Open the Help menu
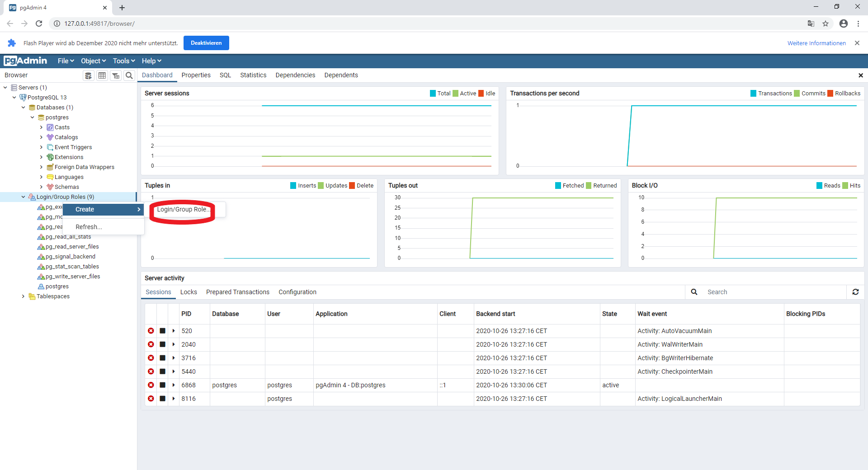The height and width of the screenshot is (470, 868). (x=151, y=61)
